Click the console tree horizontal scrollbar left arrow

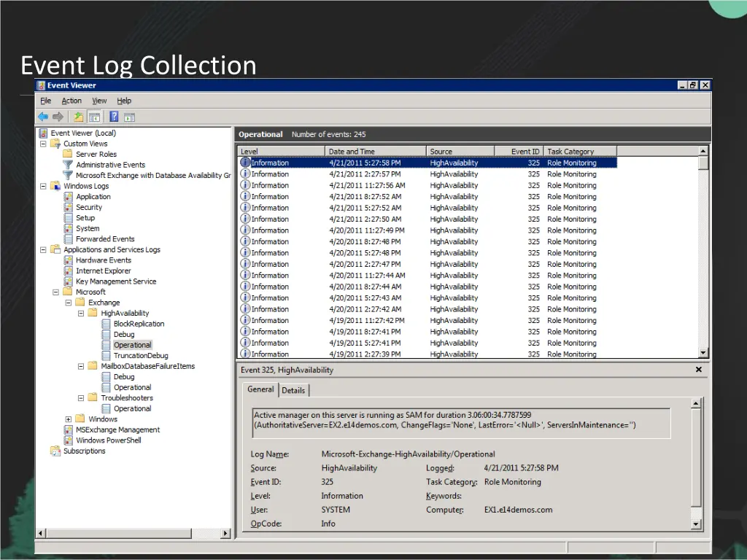(x=41, y=533)
